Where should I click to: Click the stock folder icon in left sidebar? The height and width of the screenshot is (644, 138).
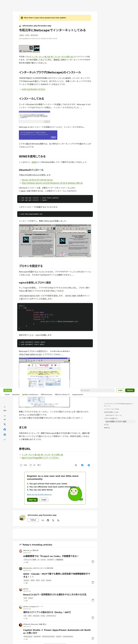(x=5, y=416)
